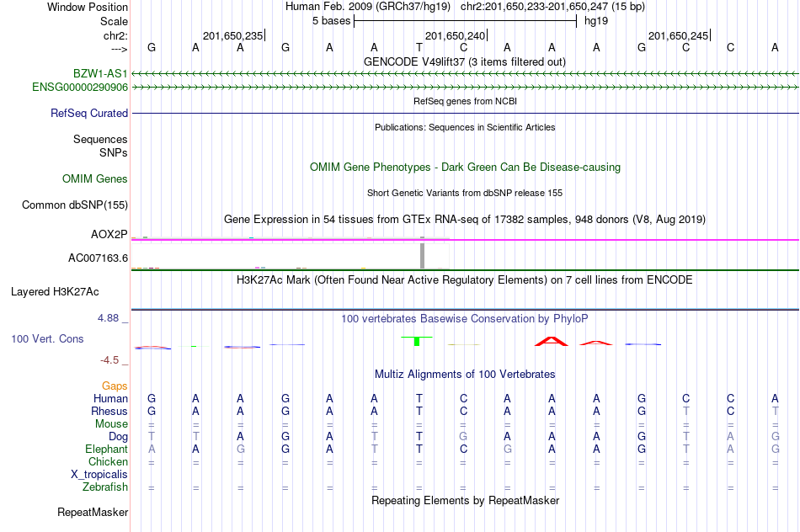Screen dimensions: 800x532
Task: Click the OMIM Gene Phenotypes track title
Action: tap(466, 168)
